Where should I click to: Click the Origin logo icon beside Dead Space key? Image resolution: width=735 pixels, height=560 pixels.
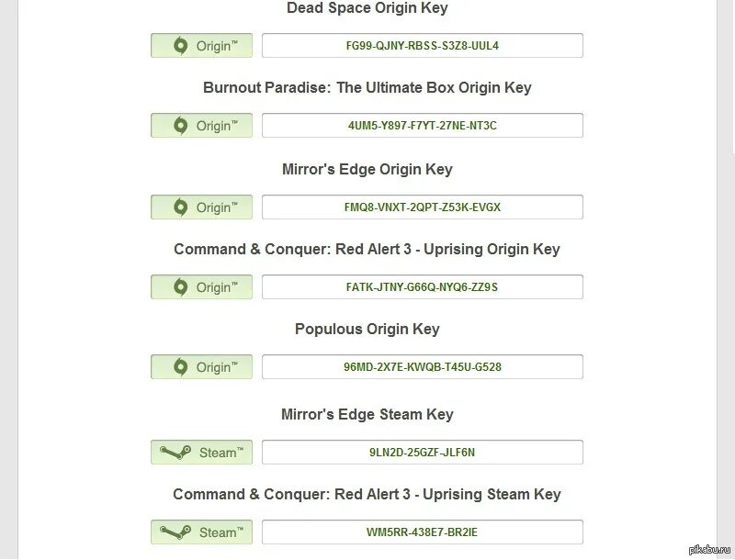click(180, 45)
